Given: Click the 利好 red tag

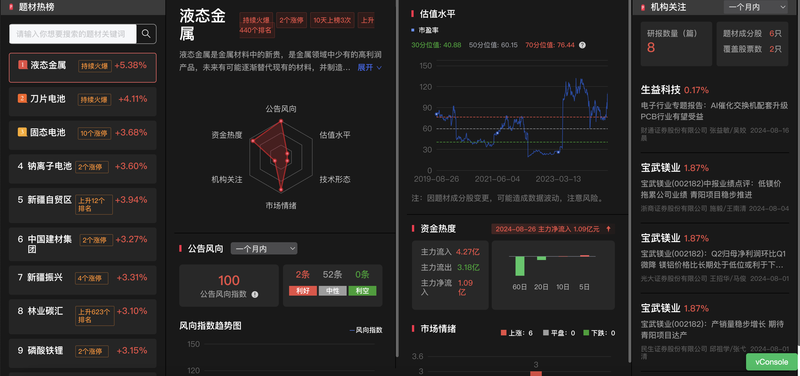Looking at the screenshot, I should click(303, 291).
